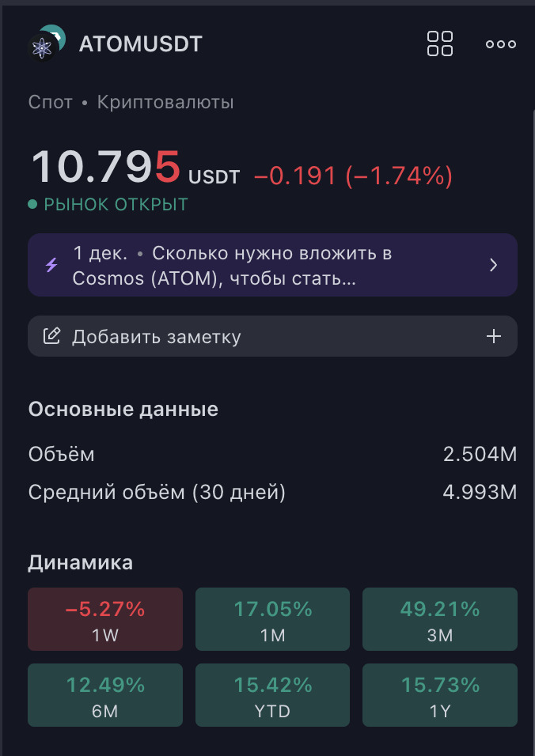Screen dimensions: 535x756
Task: Click the ATOM coin logo icon
Action: [44, 44]
